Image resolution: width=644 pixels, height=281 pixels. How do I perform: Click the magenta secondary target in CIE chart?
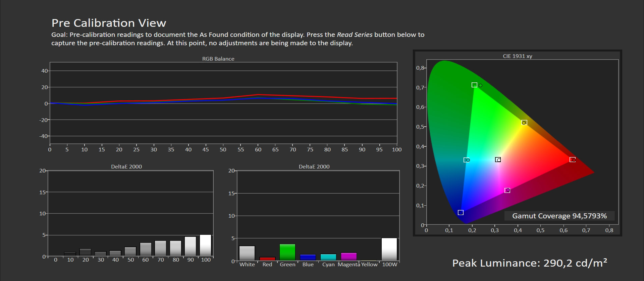pyautogui.click(x=507, y=190)
